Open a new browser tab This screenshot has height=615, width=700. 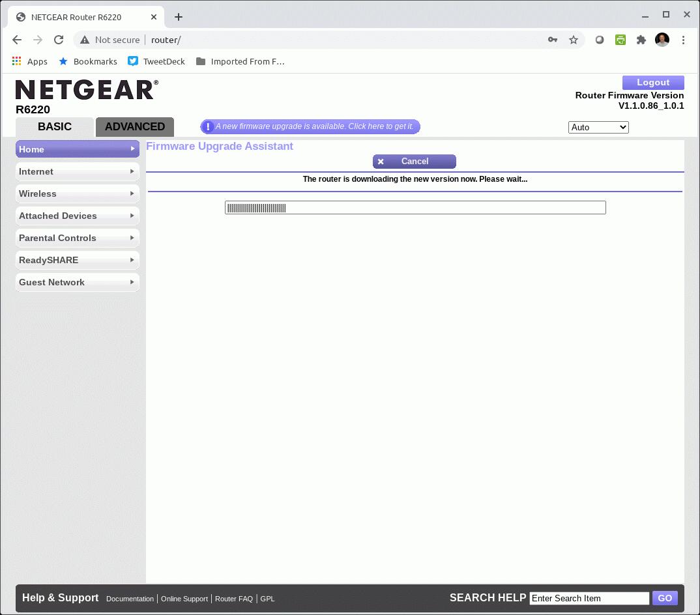[178, 17]
